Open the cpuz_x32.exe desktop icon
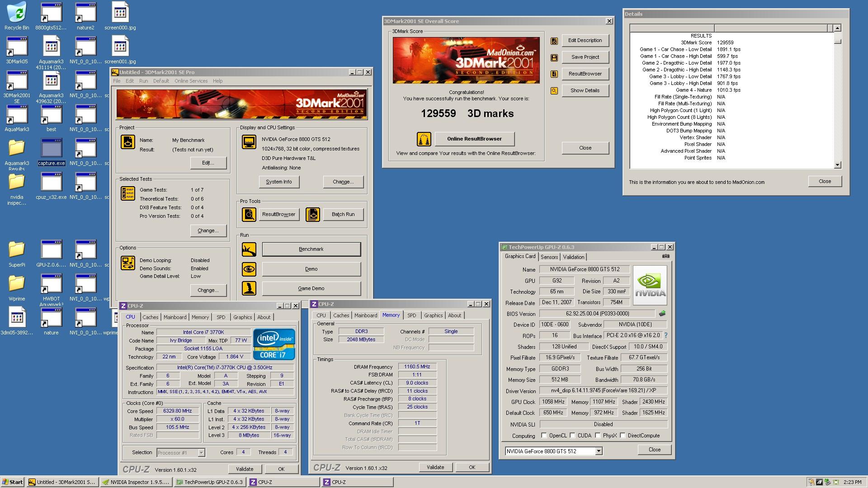The image size is (868, 488). tap(51, 185)
